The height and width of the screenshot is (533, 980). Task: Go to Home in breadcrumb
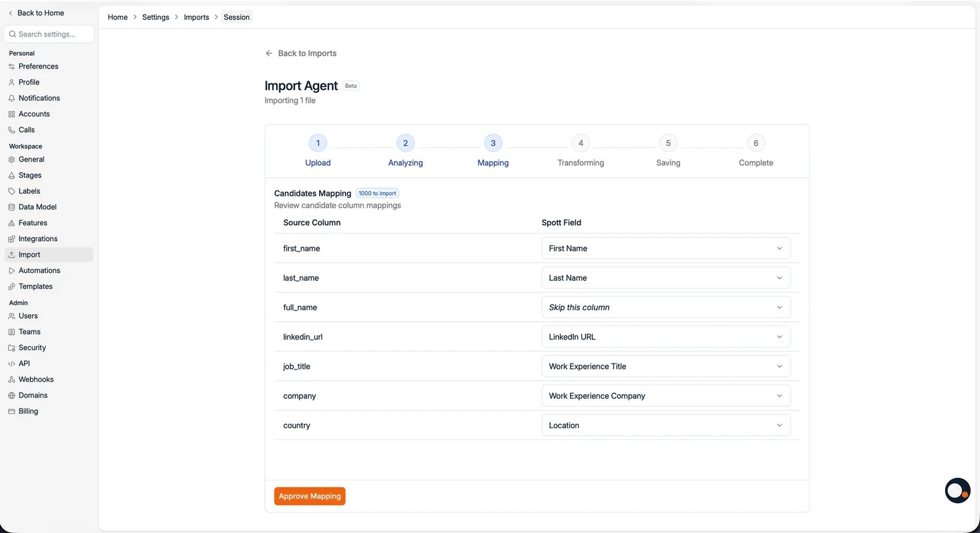click(x=118, y=17)
